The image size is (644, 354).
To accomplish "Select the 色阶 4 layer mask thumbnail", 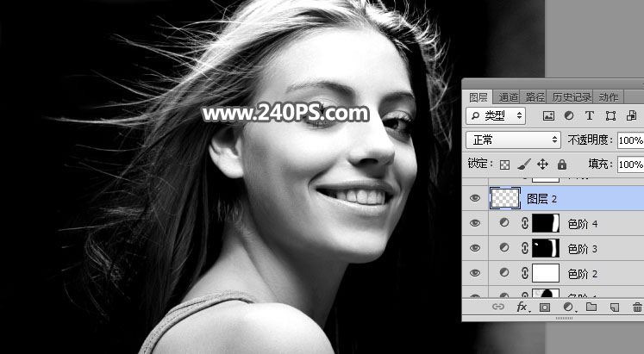I will [x=546, y=224].
